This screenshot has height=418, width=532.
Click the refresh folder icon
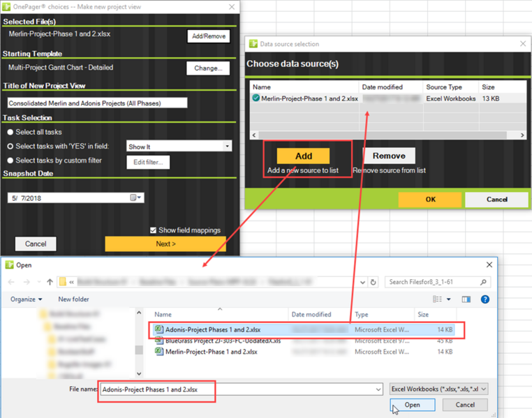(x=374, y=282)
